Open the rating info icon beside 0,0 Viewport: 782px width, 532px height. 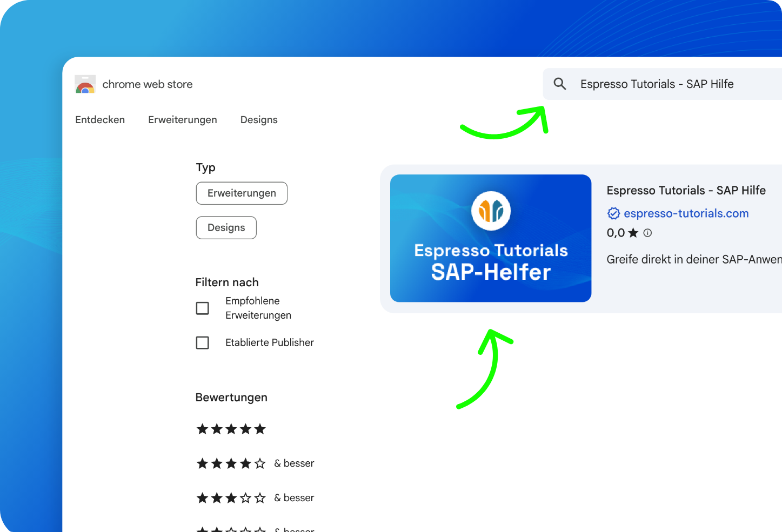[647, 233]
